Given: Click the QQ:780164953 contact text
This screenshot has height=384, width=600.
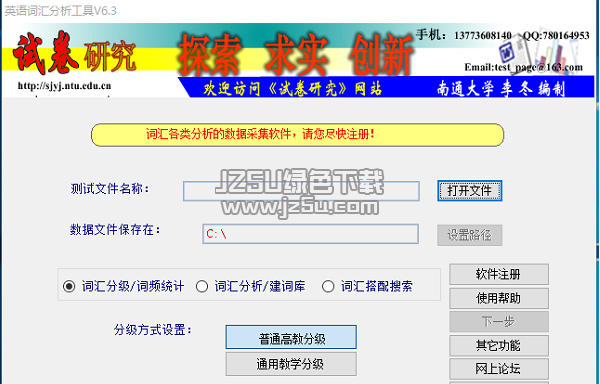Looking at the screenshot, I should pyautogui.click(x=556, y=36).
